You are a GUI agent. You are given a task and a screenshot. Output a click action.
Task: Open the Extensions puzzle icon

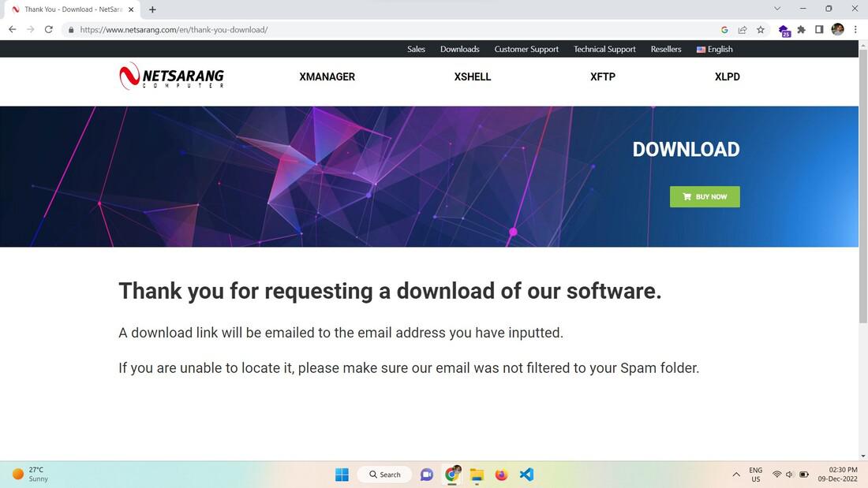802,30
